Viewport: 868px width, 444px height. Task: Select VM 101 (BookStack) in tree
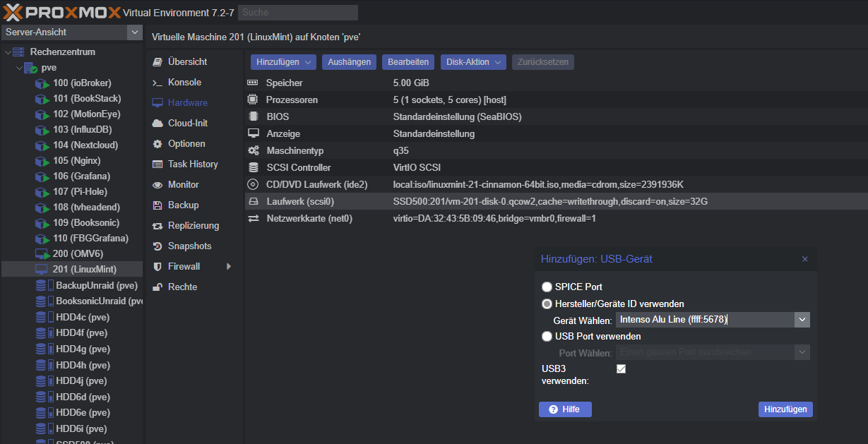86,98
